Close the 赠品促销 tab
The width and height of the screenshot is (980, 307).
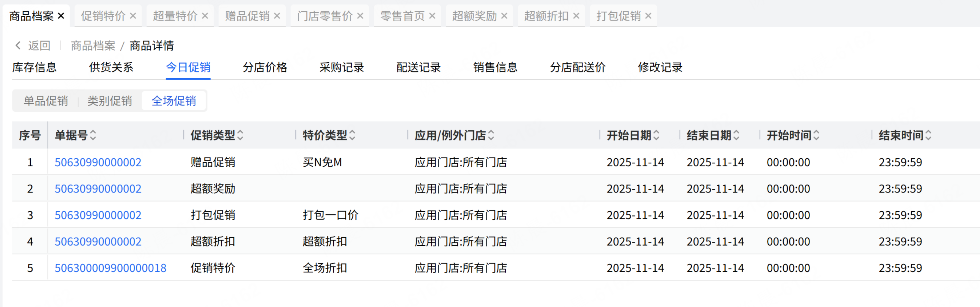tap(277, 16)
